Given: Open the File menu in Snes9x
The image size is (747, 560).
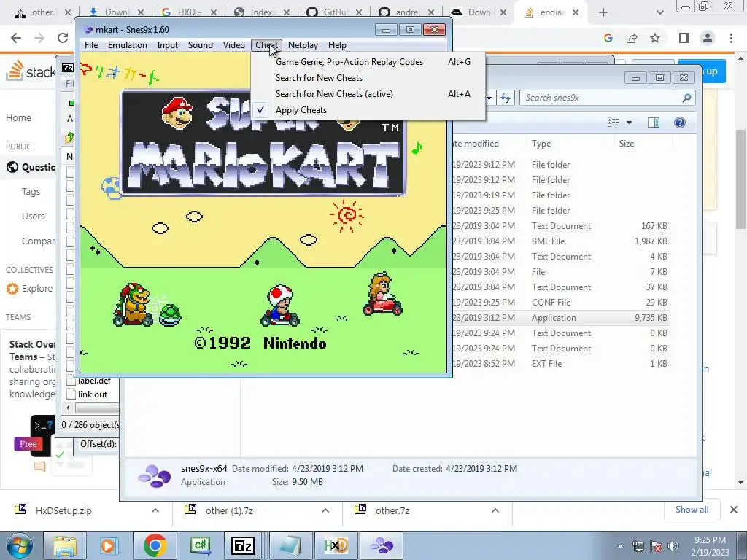Looking at the screenshot, I should click(x=91, y=45).
